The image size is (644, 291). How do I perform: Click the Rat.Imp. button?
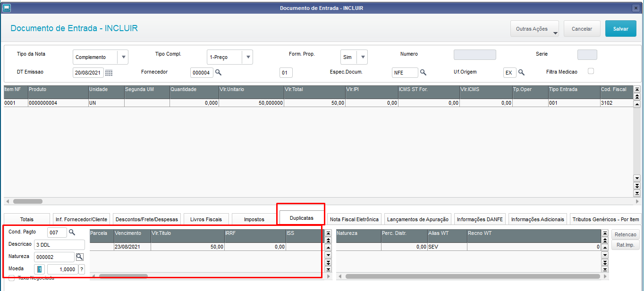626,245
